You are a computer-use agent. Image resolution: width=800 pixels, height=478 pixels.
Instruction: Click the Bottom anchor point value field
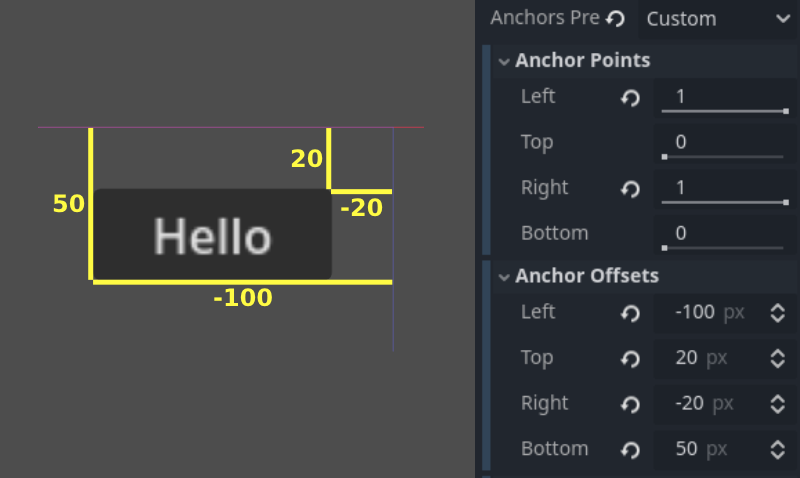722,234
